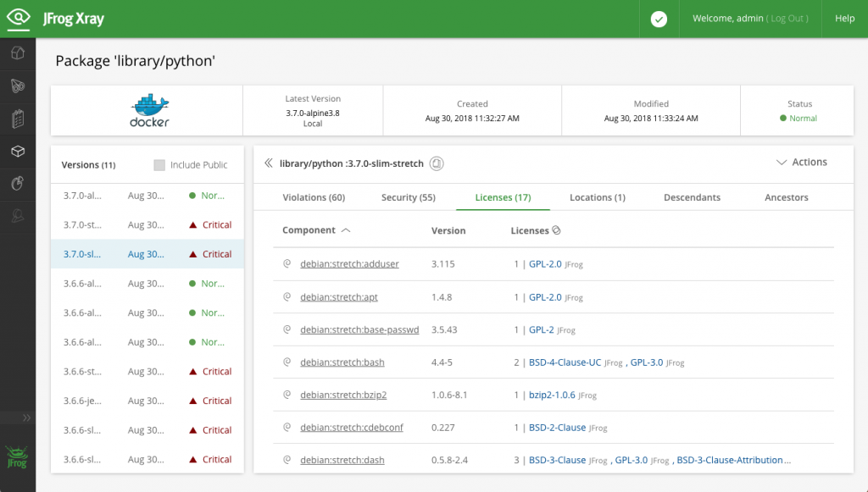Open the Locations (1) tab
The height and width of the screenshot is (492, 868).
pos(597,197)
